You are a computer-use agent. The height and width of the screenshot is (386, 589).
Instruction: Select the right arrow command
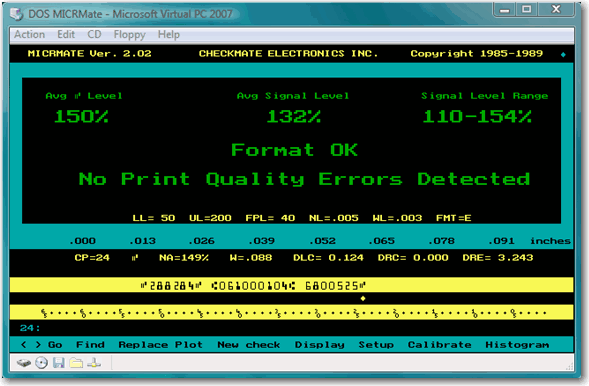pos(38,344)
